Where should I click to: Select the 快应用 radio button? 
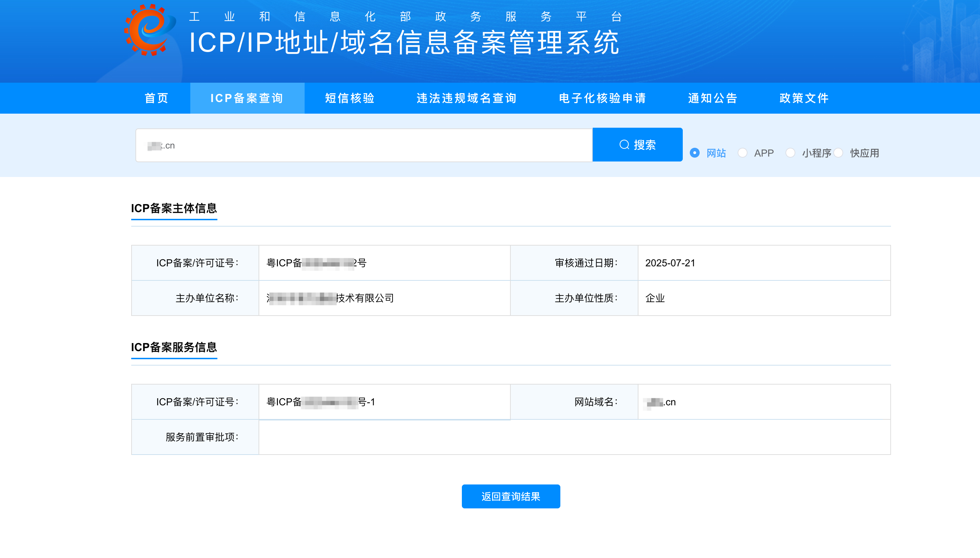pos(839,153)
